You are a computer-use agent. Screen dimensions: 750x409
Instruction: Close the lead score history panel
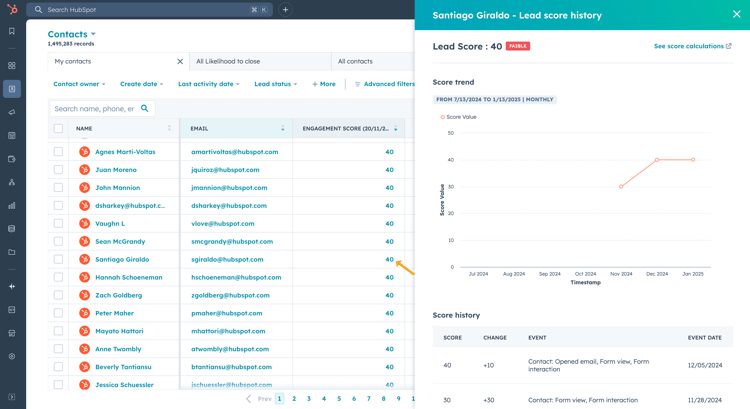pos(737,14)
